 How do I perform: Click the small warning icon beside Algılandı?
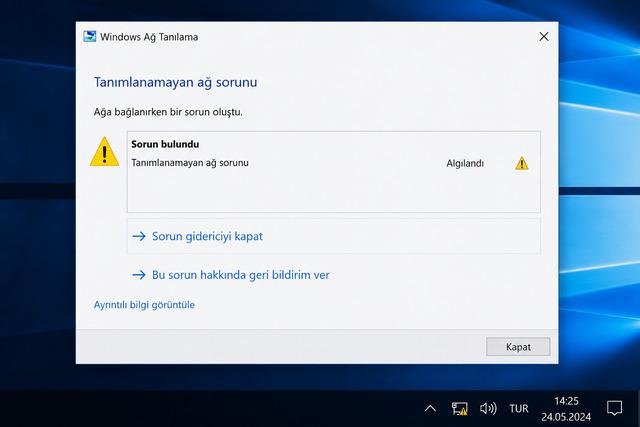click(522, 163)
